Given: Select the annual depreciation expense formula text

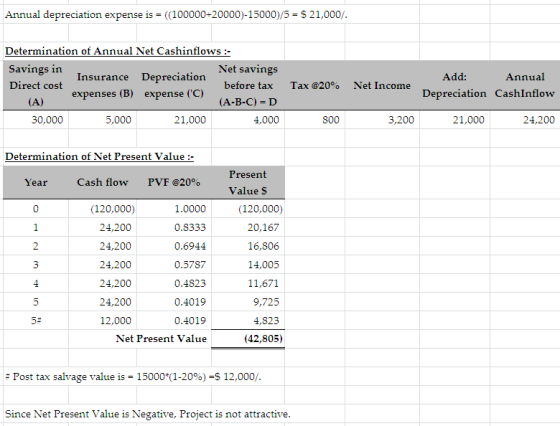Looking at the screenshot, I should [x=176, y=15].
